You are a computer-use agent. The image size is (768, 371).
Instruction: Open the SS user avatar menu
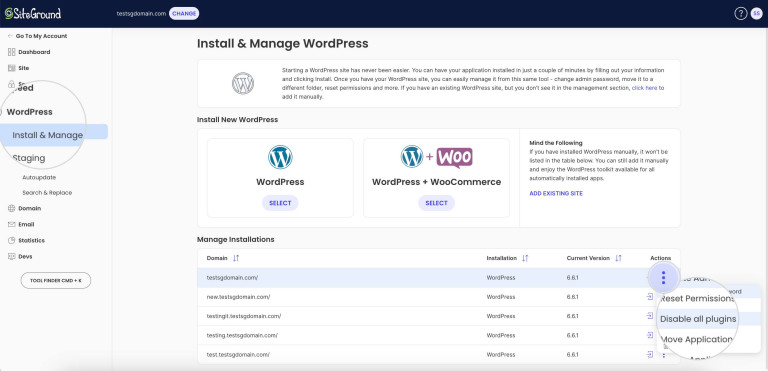point(756,14)
